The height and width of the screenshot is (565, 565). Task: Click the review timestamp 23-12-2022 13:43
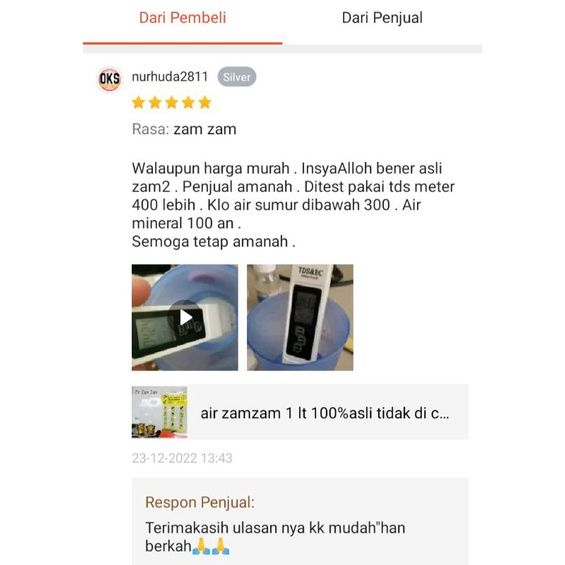[182, 458]
